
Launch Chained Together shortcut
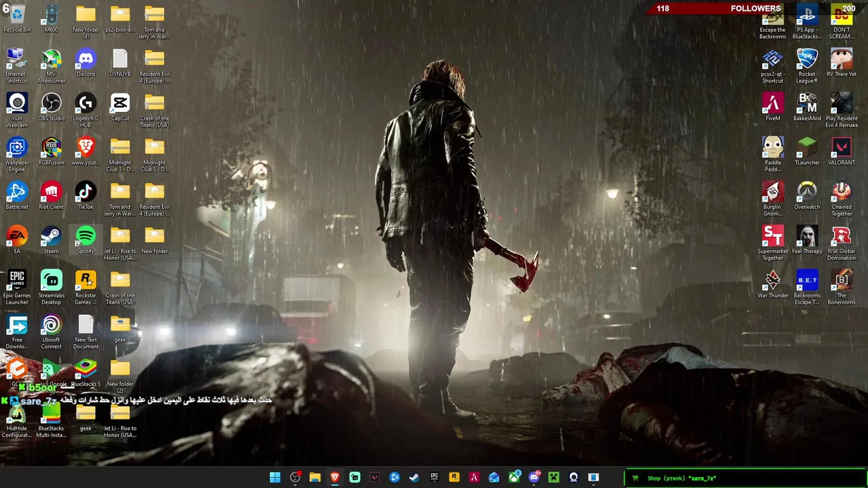(x=842, y=199)
